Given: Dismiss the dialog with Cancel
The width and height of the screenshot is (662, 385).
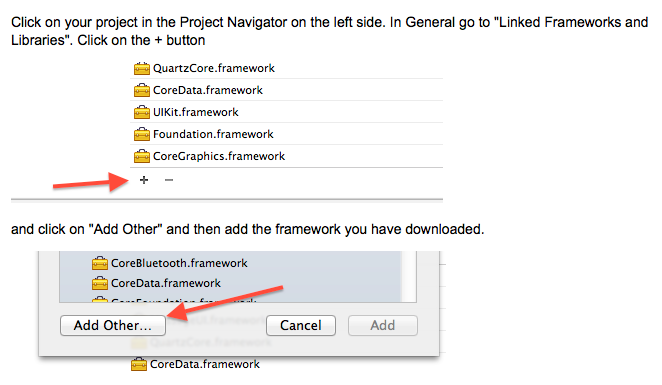Looking at the screenshot, I should click(301, 325).
